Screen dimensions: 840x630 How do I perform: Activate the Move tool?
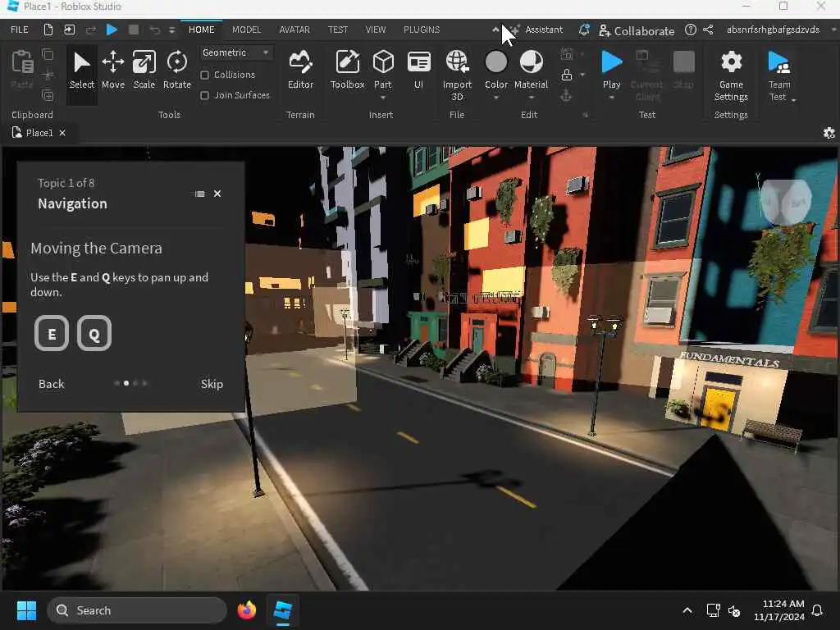click(x=113, y=71)
